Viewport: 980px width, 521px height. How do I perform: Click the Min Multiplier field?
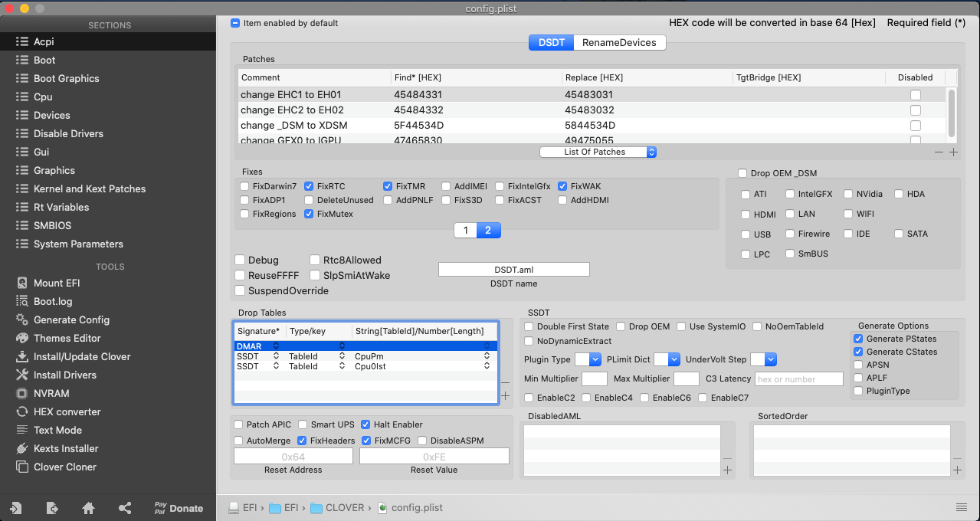[x=595, y=379]
